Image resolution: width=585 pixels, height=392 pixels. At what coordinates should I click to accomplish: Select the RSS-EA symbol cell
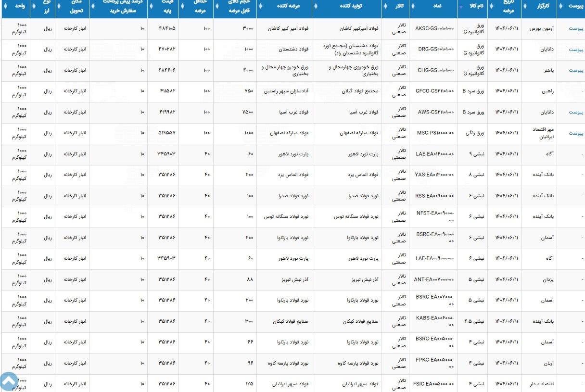click(x=434, y=196)
